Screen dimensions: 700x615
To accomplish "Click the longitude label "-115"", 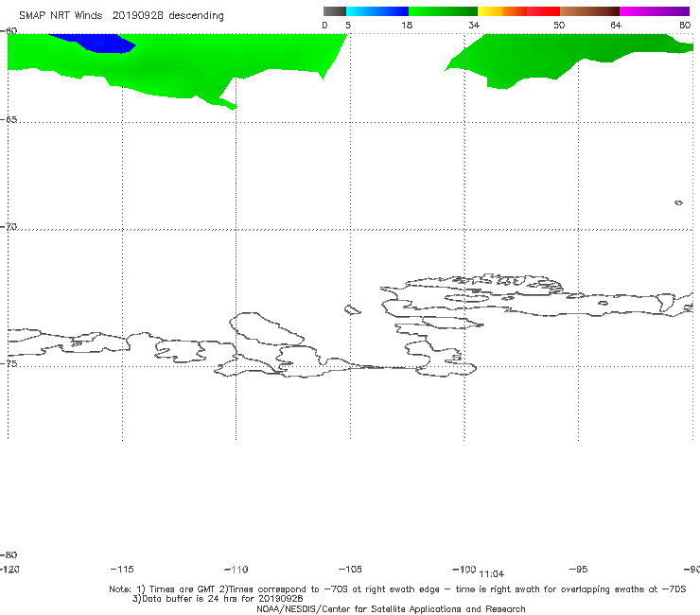I will 122,570.
